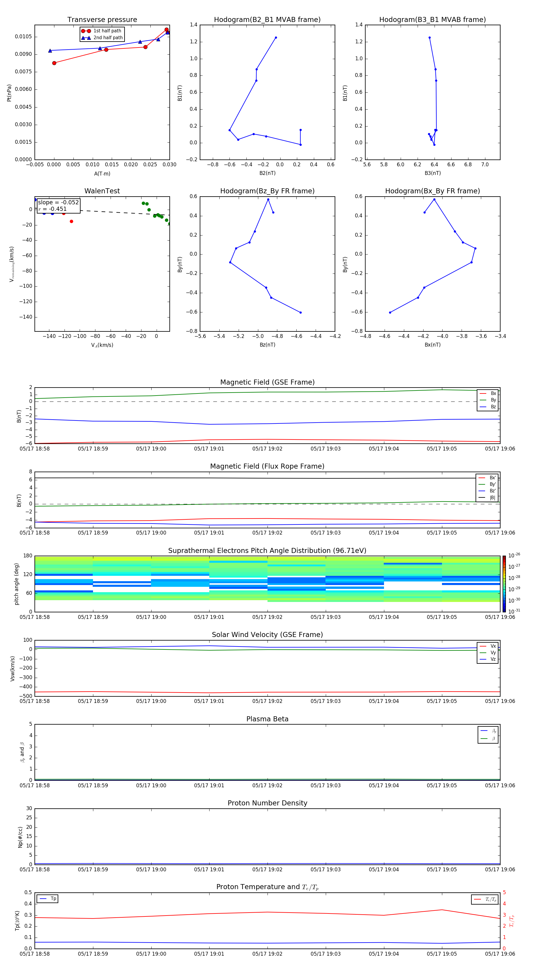Click the 'B3(nT)' x-axis label
535x980 pixels.
click(x=432, y=173)
